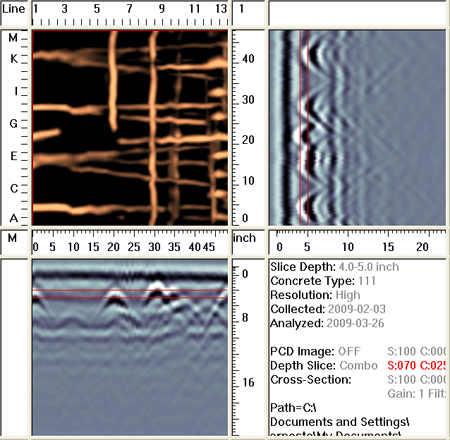The width and height of the screenshot is (450, 440).
Task: Click the bottom horizontal cross-section radar image
Action: pos(130,347)
